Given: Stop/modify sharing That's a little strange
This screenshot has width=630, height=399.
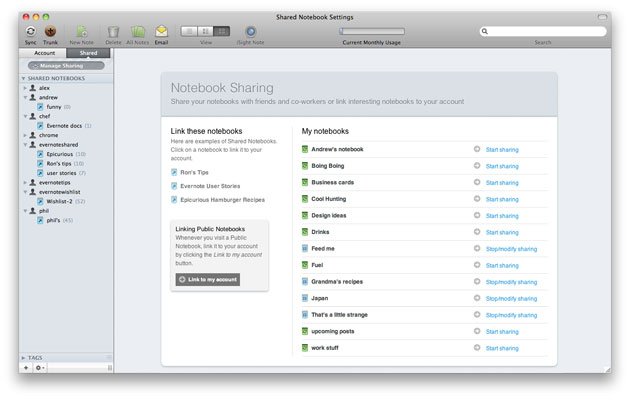Looking at the screenshot, I should coord(511,315).
